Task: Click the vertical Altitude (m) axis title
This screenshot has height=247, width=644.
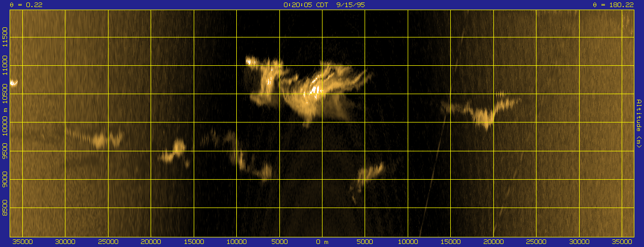Action: click(x=639, y=124)
